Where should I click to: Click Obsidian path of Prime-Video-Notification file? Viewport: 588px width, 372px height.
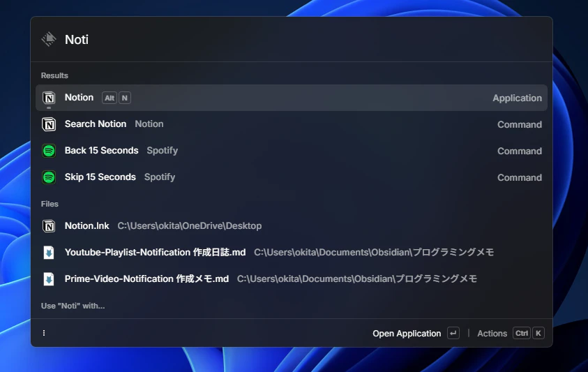(356, 279)
